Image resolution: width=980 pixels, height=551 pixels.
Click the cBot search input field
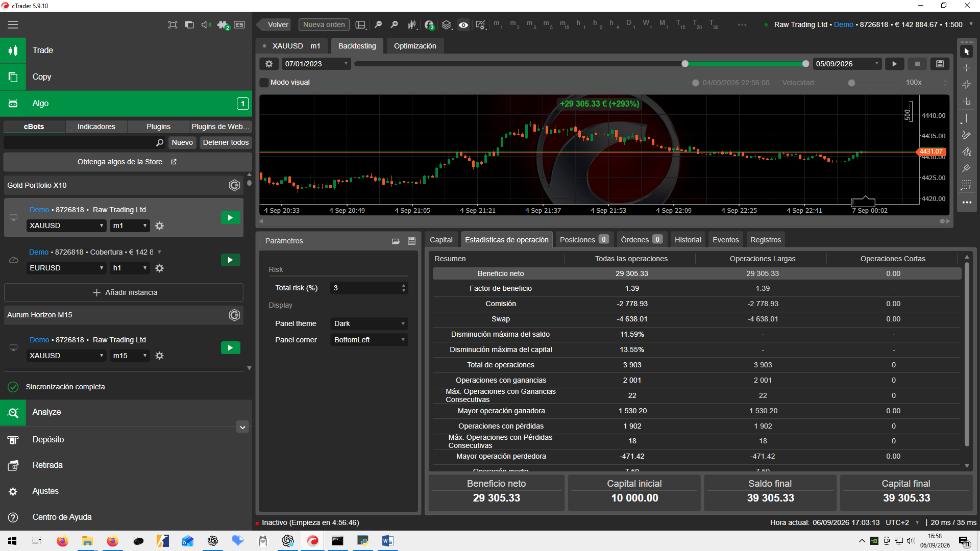tap(85, 142)
